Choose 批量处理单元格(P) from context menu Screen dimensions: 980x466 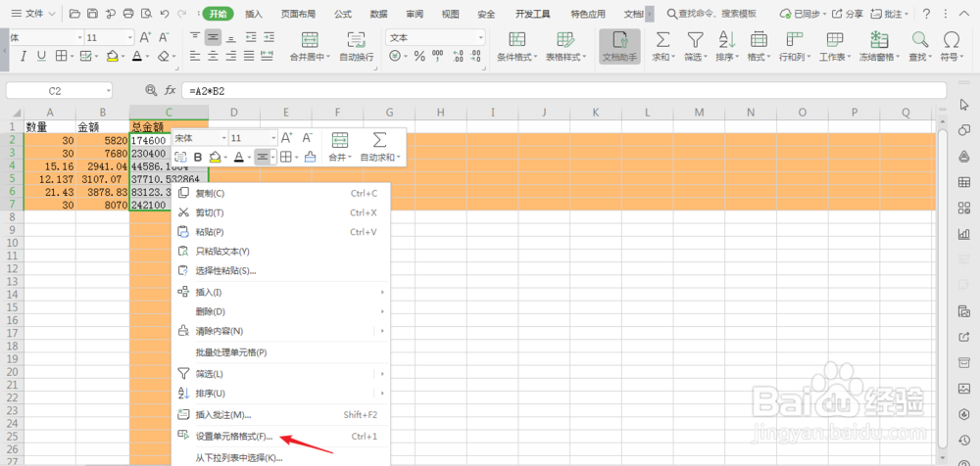(x=280, y=352)
